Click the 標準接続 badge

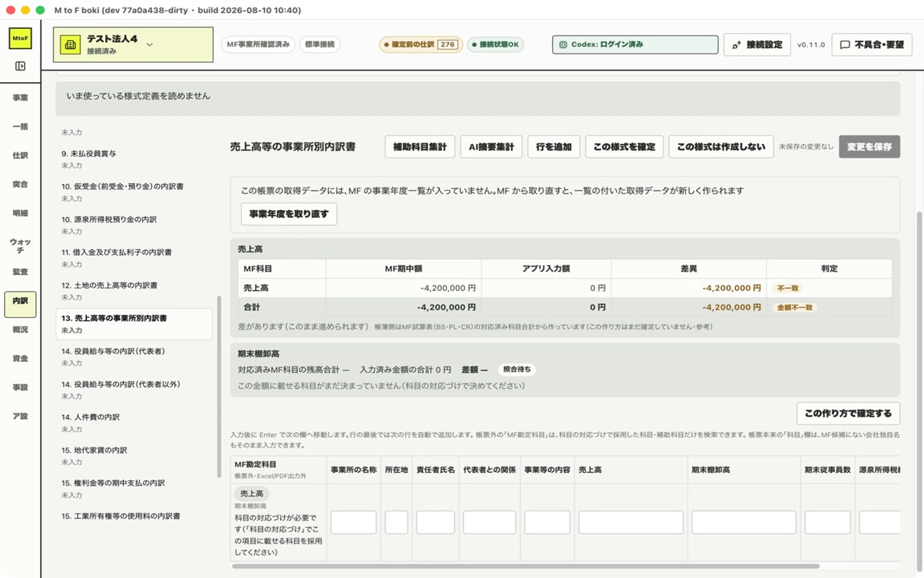pyautogui.click(x=320, y=44)
